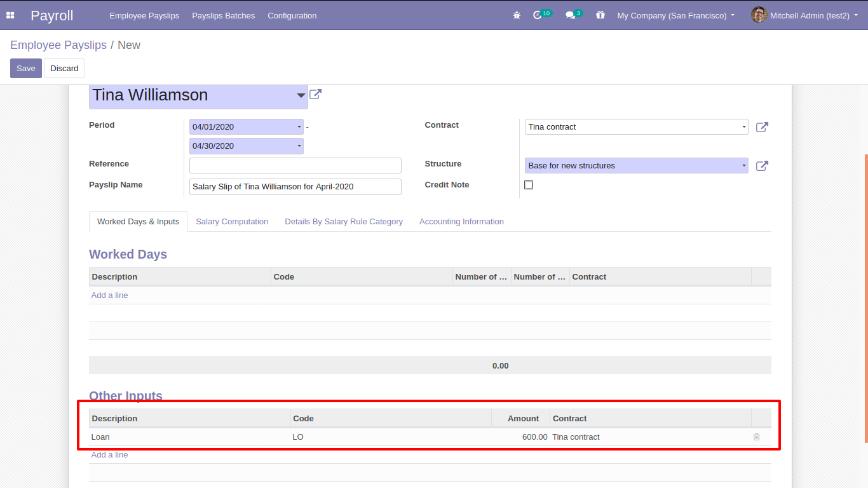Viewport: 868px width, 488px height.
Task: Open activities clock icon with badge 10
Action: (538, 15)
